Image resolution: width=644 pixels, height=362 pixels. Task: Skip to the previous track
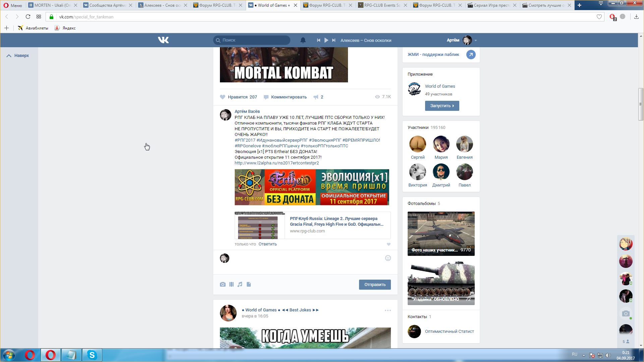(318, 40)
